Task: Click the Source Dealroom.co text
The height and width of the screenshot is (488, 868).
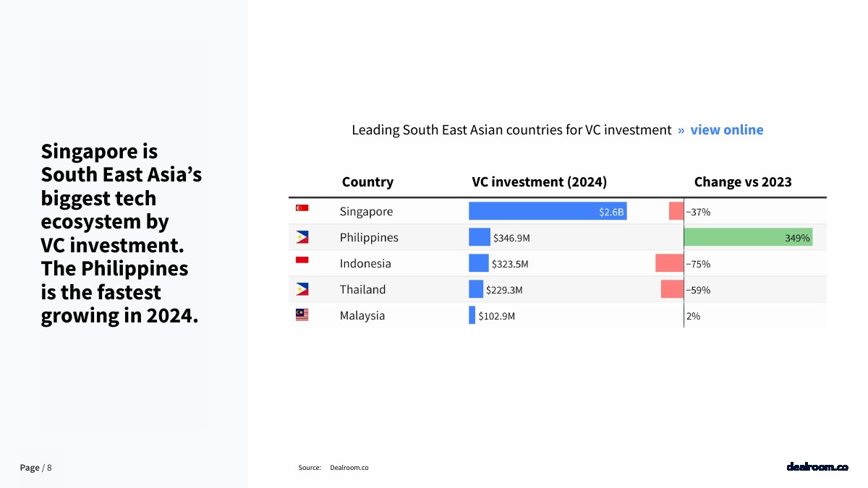Action: 333,468
